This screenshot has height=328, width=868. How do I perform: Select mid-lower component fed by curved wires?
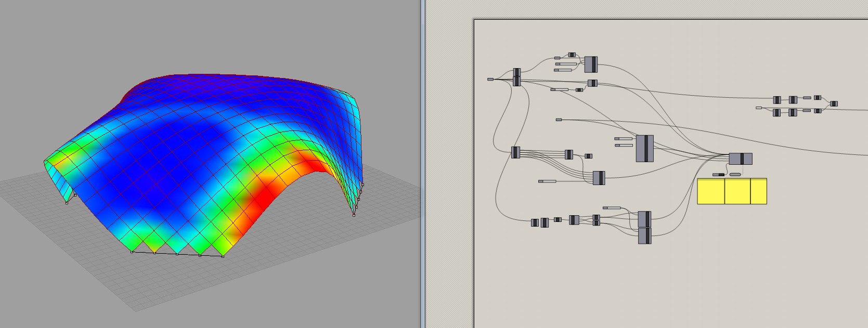(x=599, y=178)
